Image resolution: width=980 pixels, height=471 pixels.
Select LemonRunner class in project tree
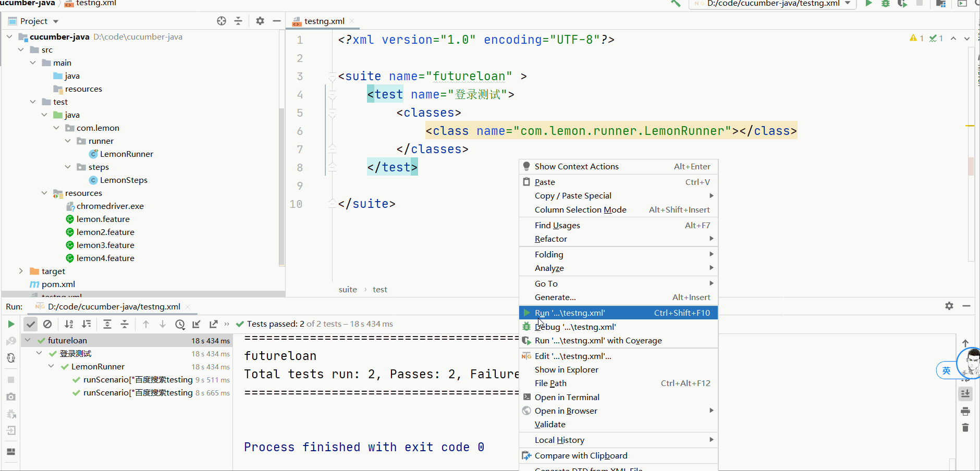tap(127, 154)
